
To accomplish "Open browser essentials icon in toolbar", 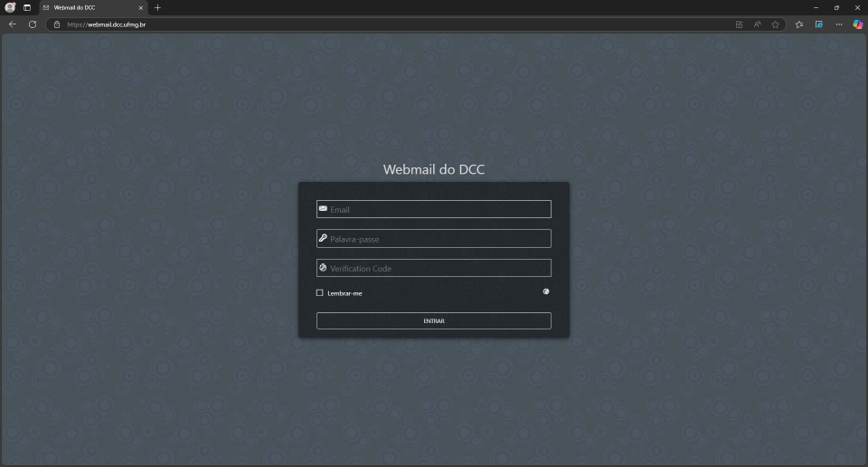I will point(819,24).
